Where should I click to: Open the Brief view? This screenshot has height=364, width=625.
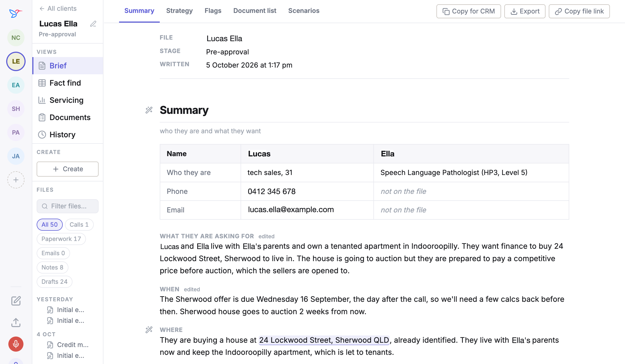(68, 66)
